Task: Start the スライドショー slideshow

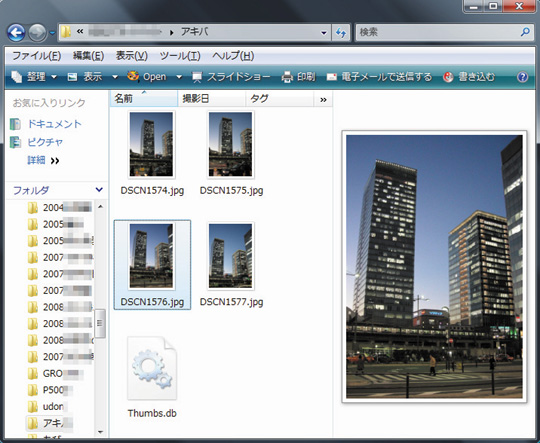Action: (231, 76)
